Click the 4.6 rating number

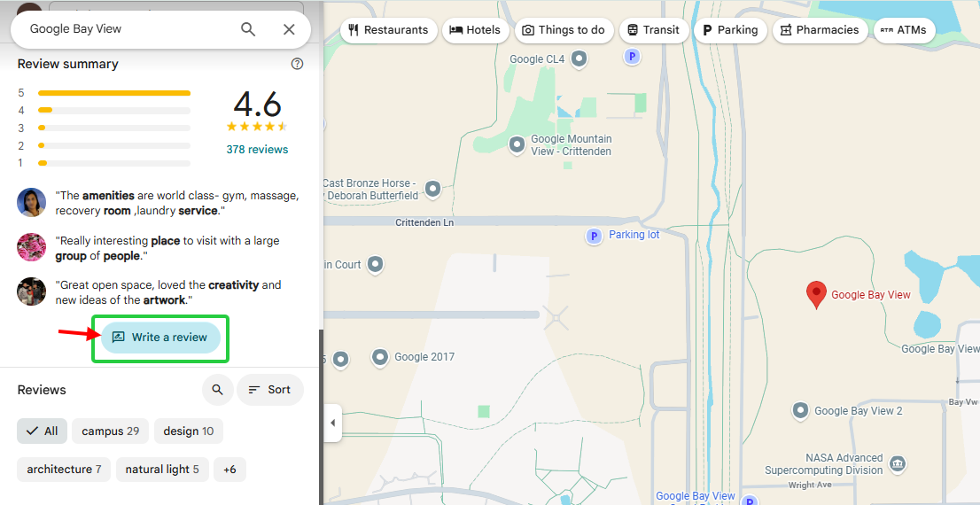(257, 105)
